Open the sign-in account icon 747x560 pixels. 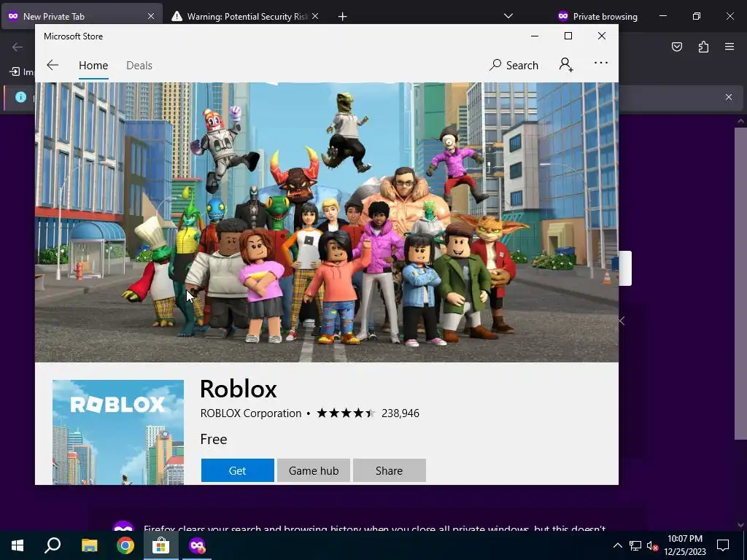pyautogui.click(x=566, y=64)
